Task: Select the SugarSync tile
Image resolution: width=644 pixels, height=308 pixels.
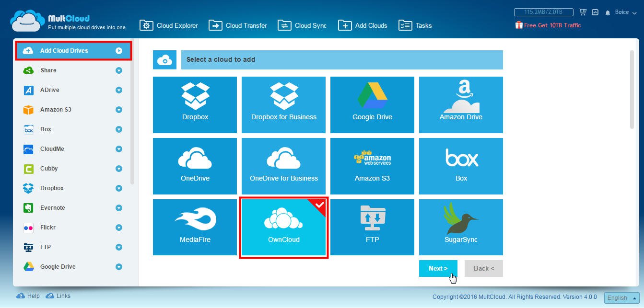Action: coord(461,228)
